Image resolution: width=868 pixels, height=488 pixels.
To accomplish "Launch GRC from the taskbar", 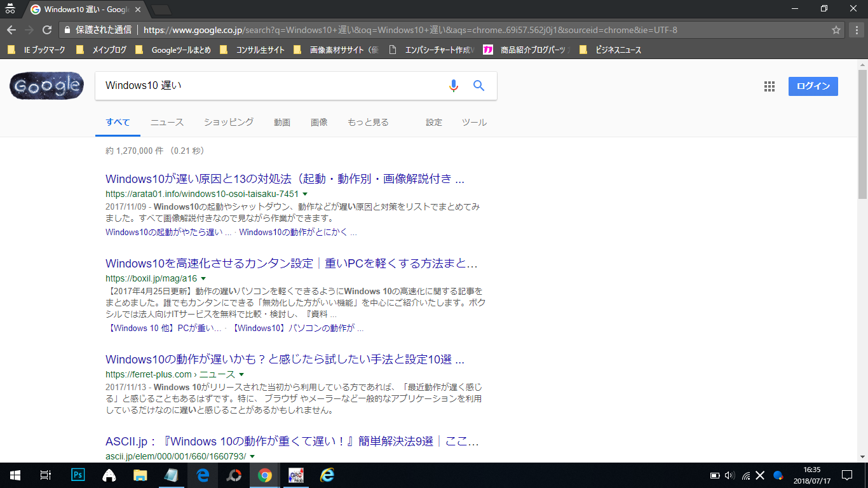I will pos(295,475).
